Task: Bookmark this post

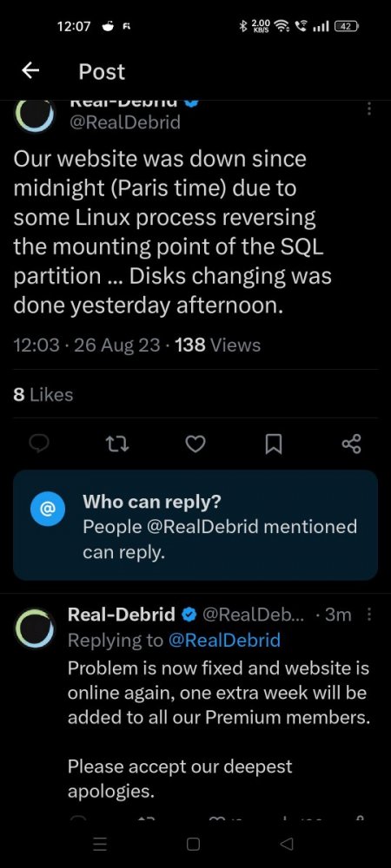Action: point(274,444)
